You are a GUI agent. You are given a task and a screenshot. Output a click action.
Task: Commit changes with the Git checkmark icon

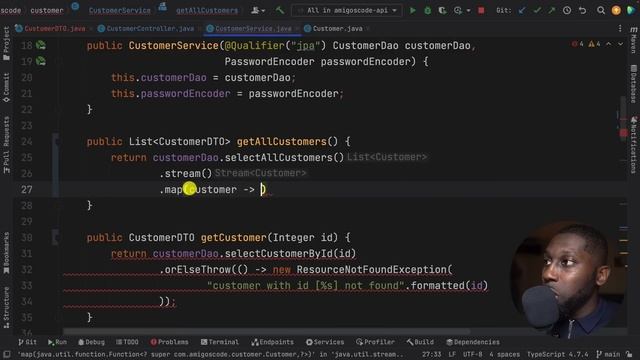[537, 10]
